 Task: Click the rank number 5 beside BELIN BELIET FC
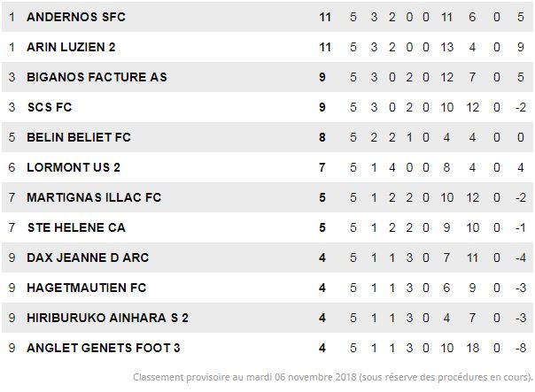click(12, 137)
